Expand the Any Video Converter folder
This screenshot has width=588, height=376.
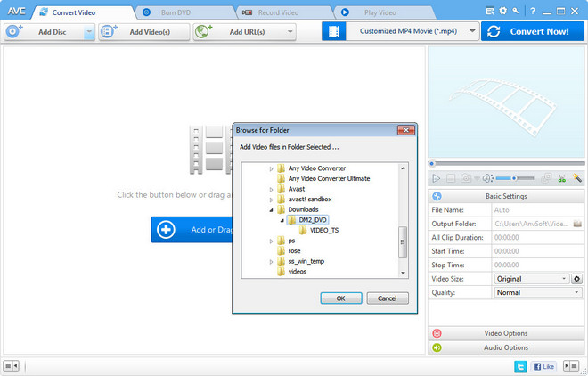(271, 168)
